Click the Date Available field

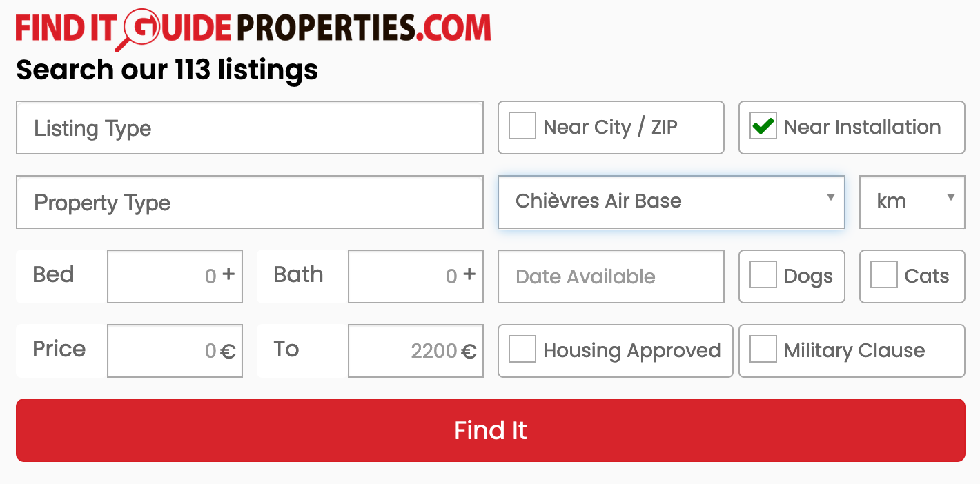(611, 276)
